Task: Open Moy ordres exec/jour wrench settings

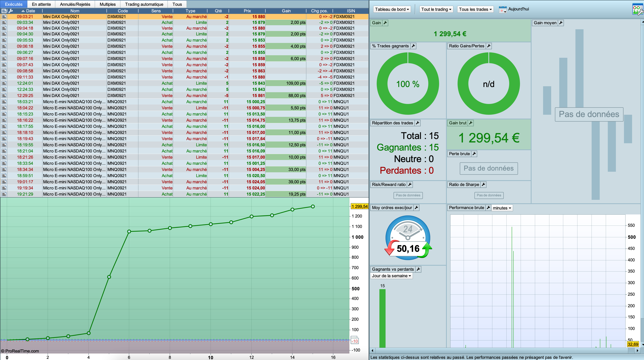Action: [416, 208]
